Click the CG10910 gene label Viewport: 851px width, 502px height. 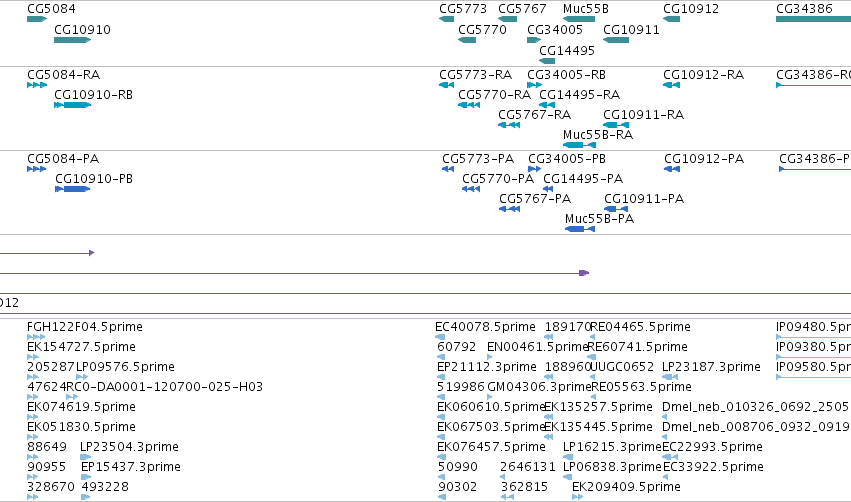tap(82, 29)
